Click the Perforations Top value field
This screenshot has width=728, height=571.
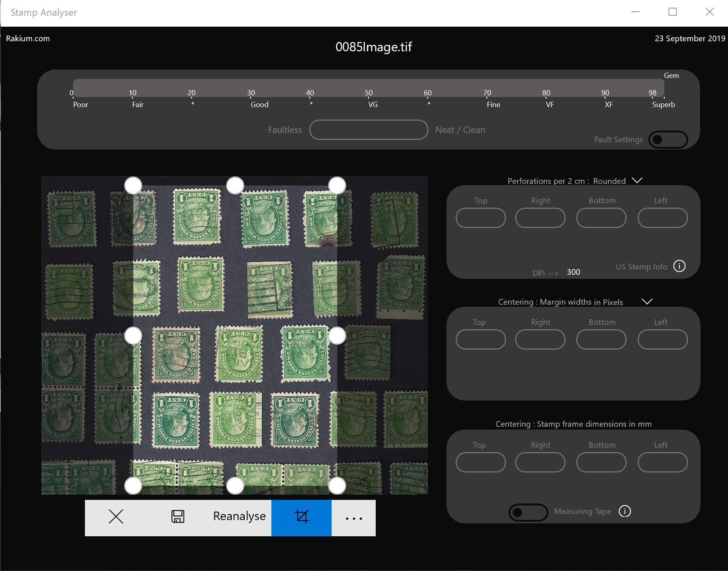481,218
